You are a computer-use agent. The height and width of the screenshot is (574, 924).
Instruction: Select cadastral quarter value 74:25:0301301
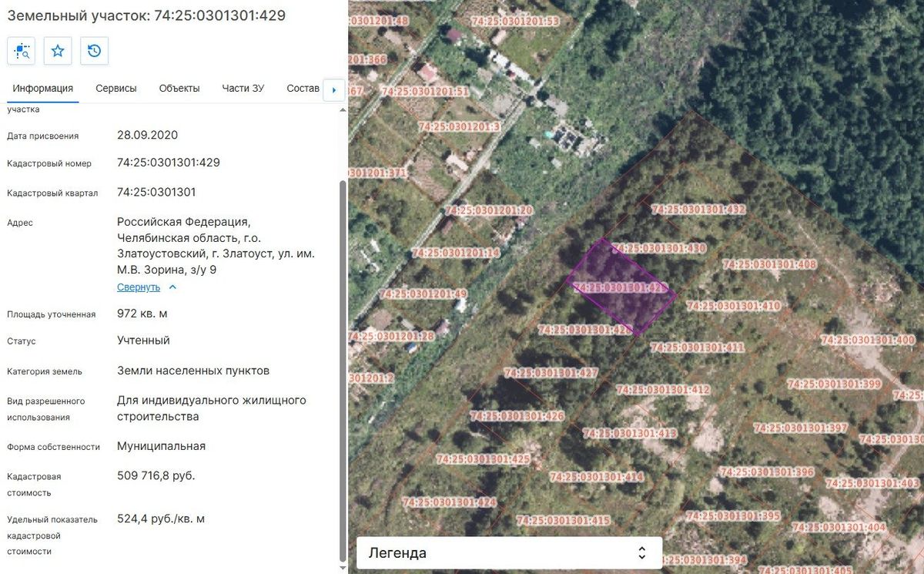click(156, 192)
